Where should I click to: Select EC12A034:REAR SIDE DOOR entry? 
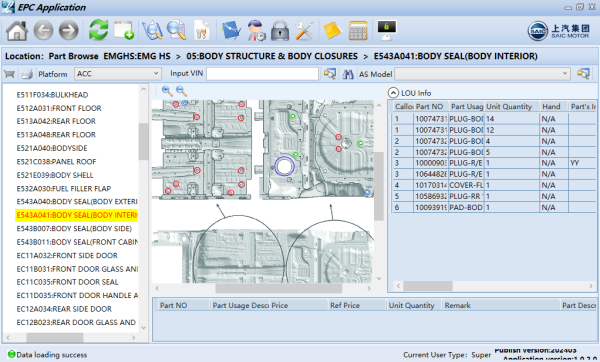[64, 309]
